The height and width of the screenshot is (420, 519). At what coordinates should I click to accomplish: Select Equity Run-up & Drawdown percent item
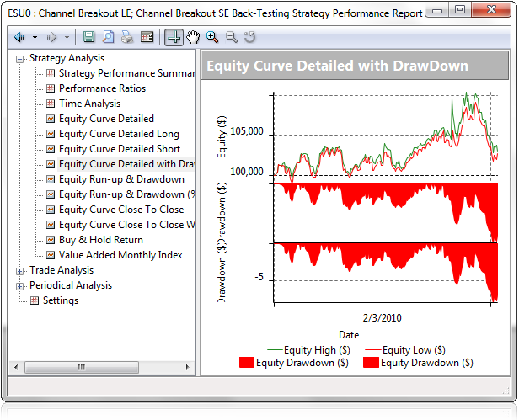(x=126, y=194)
